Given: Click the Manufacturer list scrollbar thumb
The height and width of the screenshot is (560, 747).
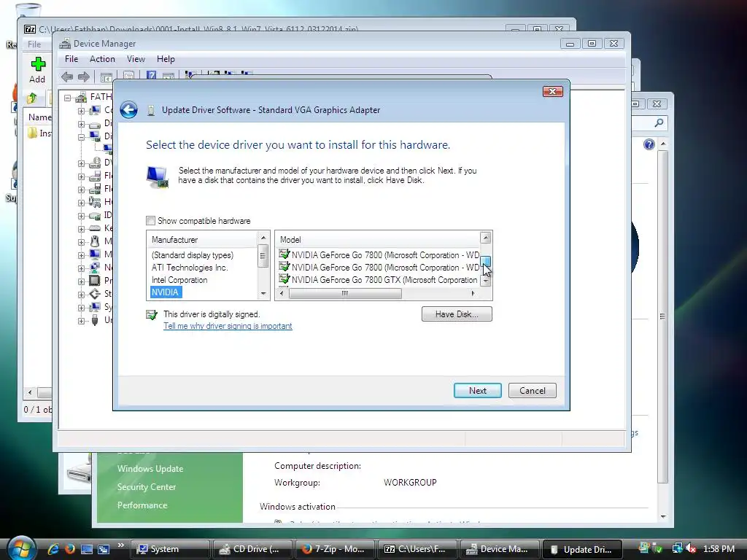Looking at the screenshot, I should click(x=263, y=256).
